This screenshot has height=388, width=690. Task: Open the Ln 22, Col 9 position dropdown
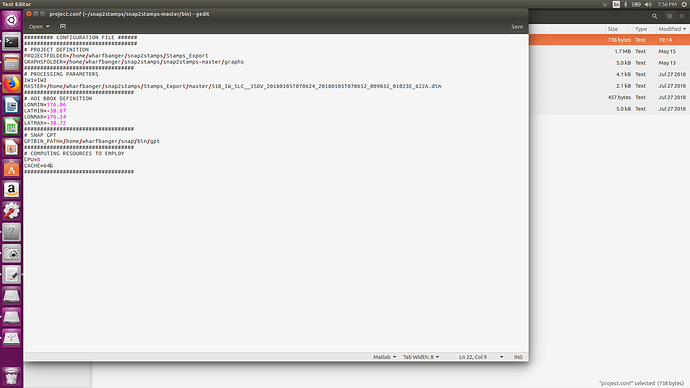point(481,357)
